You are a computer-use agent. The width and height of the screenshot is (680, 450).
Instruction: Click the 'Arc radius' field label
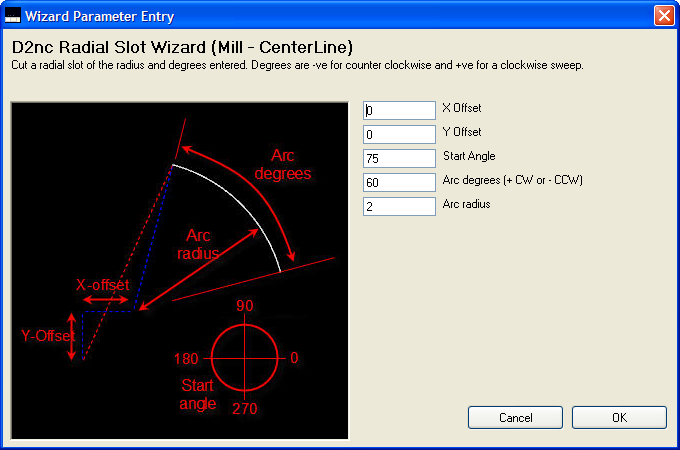pyautogui.click(x=466, y=204)
